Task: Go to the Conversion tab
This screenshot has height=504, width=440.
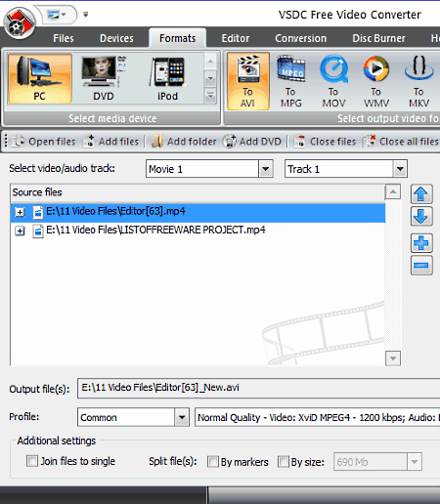Action: 300,38
